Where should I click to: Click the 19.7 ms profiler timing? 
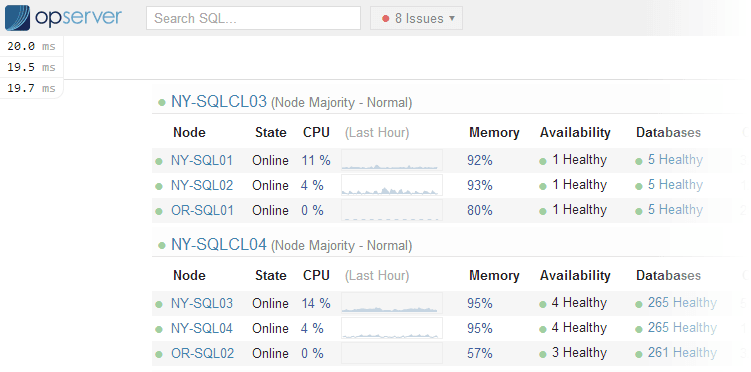tap(31, 88)
